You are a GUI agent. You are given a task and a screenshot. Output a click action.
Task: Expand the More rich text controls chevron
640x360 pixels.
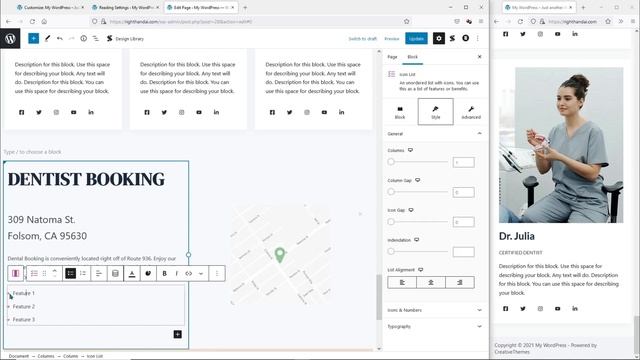(x=201, y=273)
